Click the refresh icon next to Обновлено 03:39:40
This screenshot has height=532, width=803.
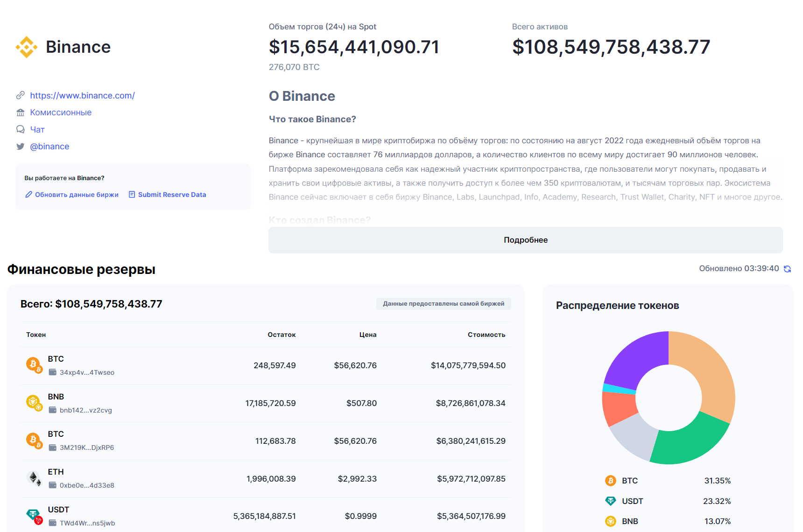(x=788, y=269)
